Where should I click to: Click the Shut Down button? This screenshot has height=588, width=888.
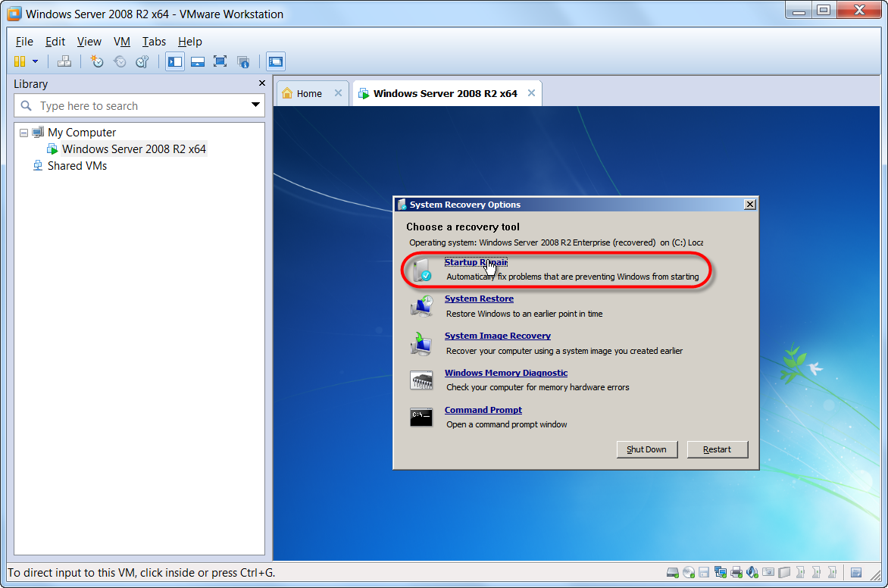pos(647,449)
